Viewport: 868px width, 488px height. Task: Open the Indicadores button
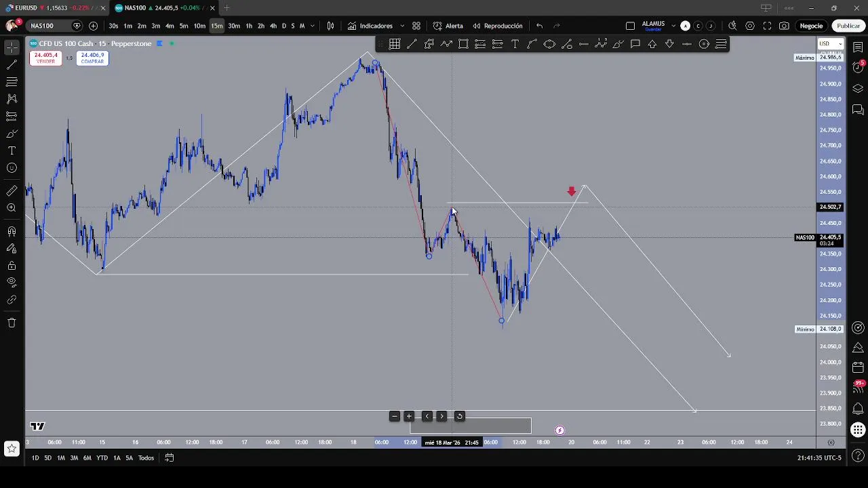370,26
